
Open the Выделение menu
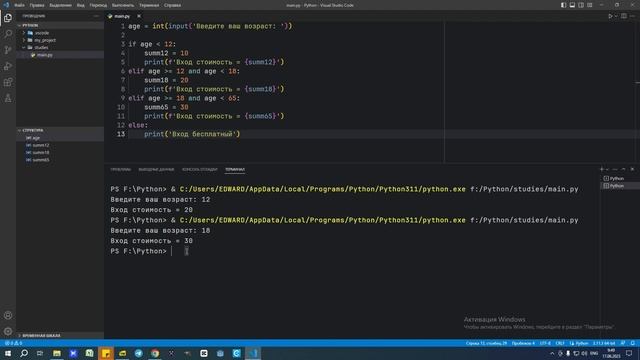click(60, 5)
